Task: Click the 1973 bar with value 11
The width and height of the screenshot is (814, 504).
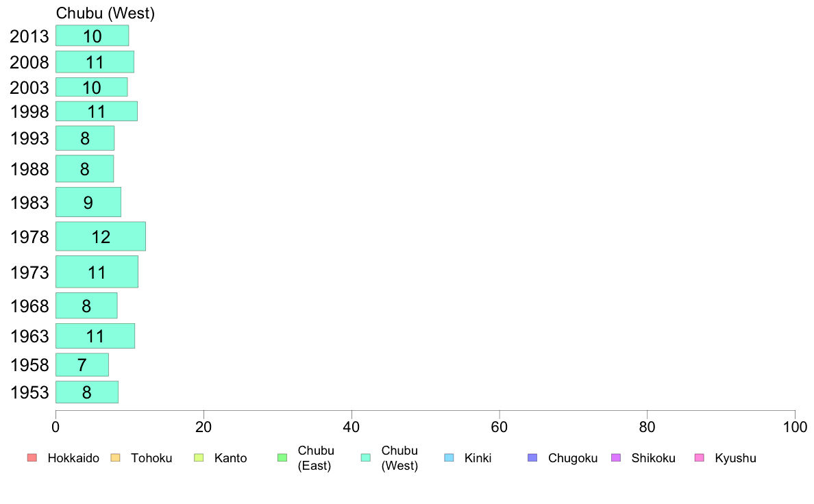Action: (x=97, y=272)
